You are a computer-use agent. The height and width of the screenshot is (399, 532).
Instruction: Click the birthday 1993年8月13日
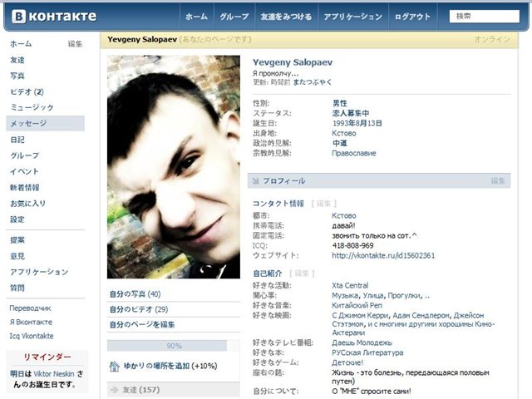pyautogui.click(x=357, y=123)
